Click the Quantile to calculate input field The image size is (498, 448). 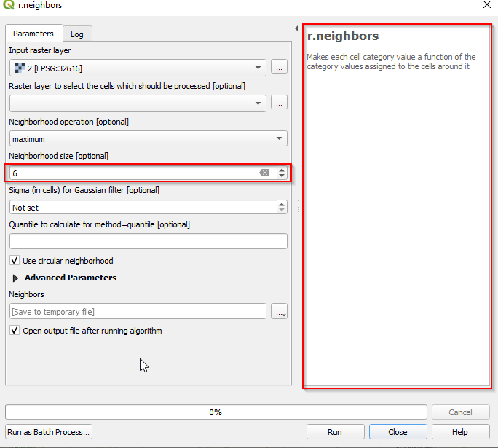tap(149, 241)
